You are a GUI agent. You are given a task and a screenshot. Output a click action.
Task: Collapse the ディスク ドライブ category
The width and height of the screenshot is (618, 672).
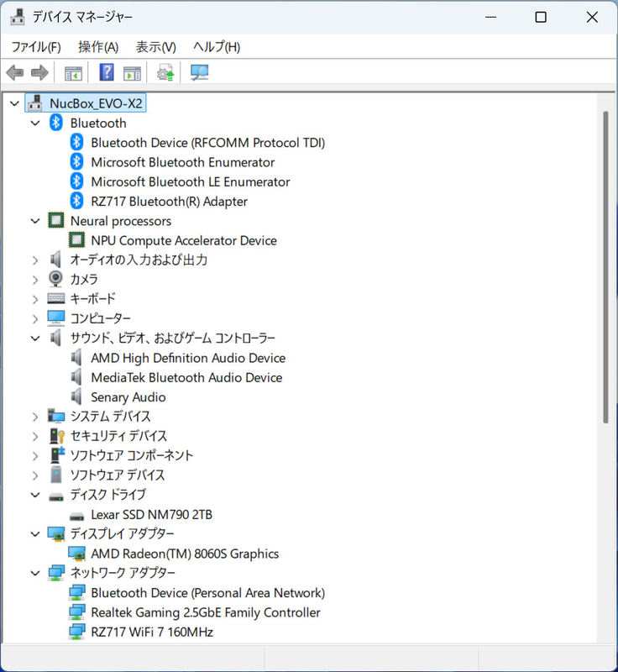[x=35, y=495]
